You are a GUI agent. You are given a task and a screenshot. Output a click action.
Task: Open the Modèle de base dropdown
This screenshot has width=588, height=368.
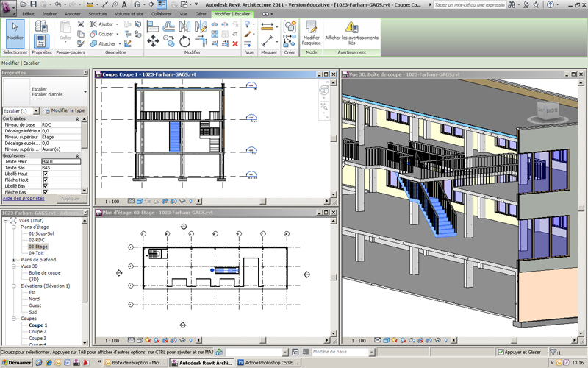pos(371,353)
